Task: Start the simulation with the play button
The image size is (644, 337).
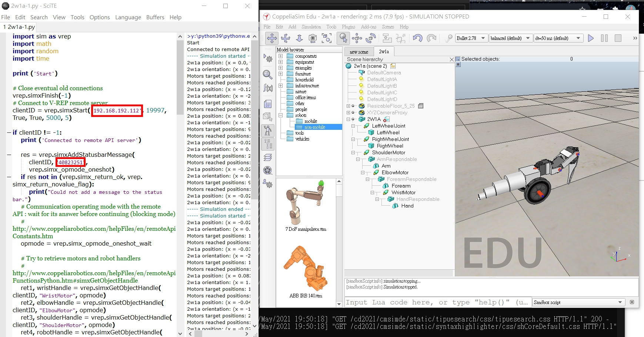Action: point(591,38)
